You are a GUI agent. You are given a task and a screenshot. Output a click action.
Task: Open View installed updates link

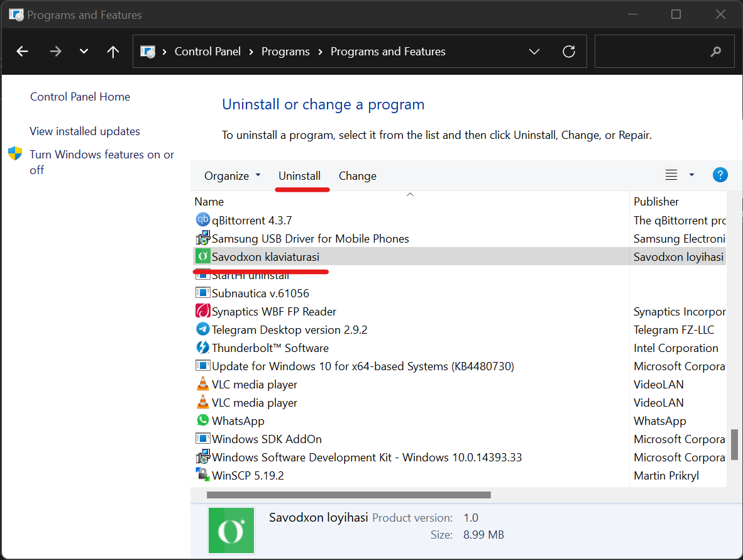(x=85, y=131)
